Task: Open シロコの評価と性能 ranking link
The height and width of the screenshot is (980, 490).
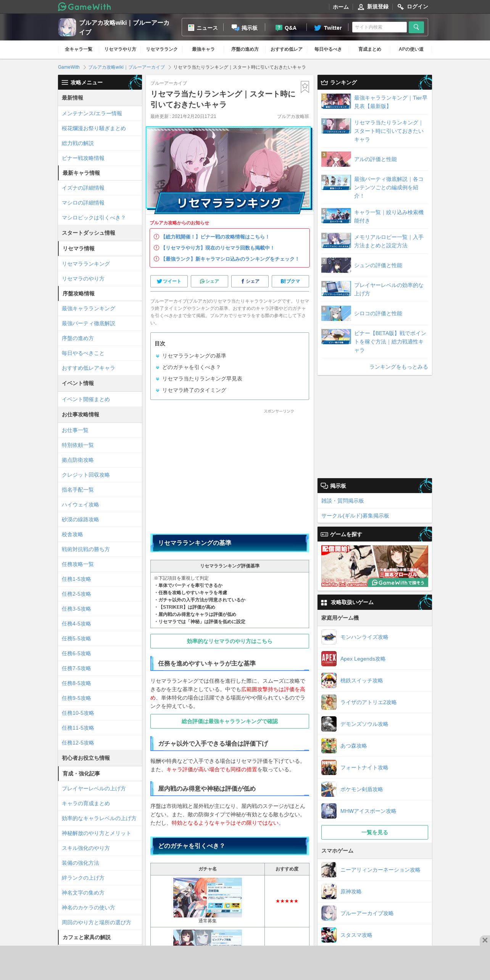Action: pyautogui.click(x=378, y=313)
